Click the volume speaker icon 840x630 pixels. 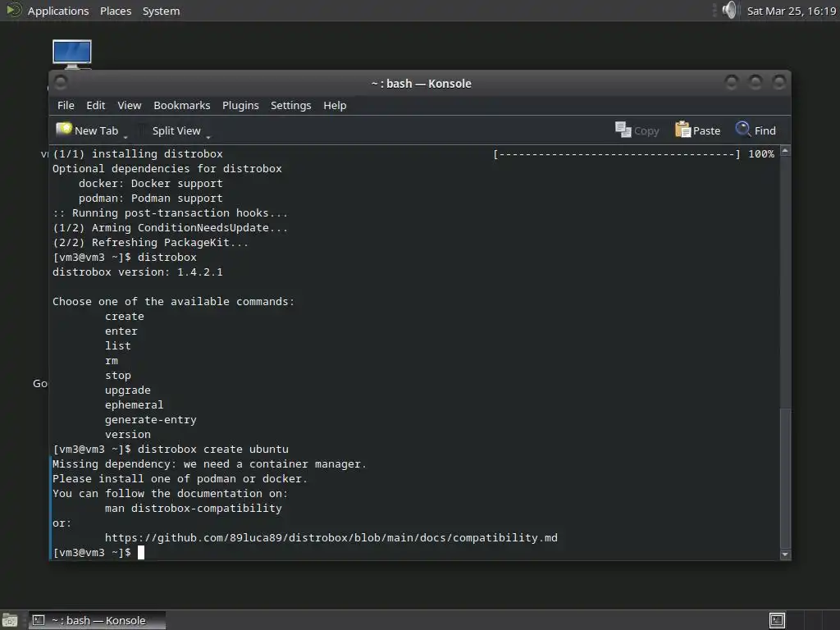[x=729, y=10]
